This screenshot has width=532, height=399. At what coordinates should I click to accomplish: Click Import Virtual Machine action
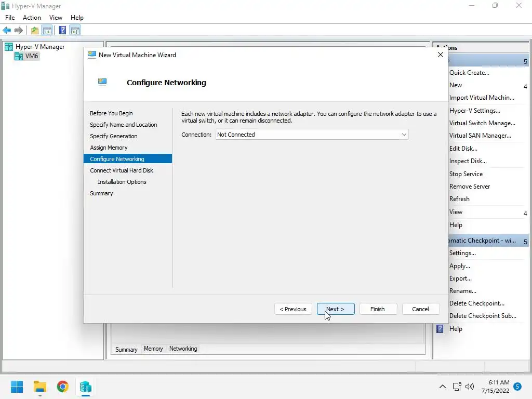point(482,98)
